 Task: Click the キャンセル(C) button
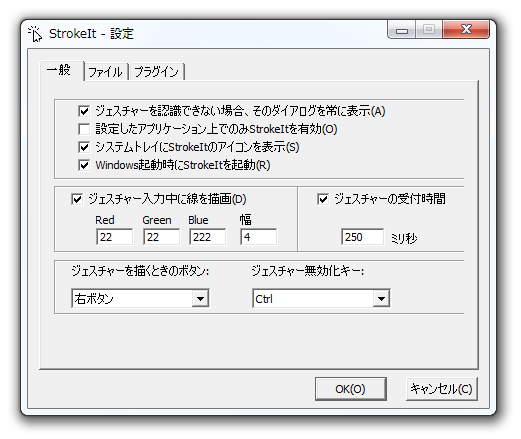(442, 389)
